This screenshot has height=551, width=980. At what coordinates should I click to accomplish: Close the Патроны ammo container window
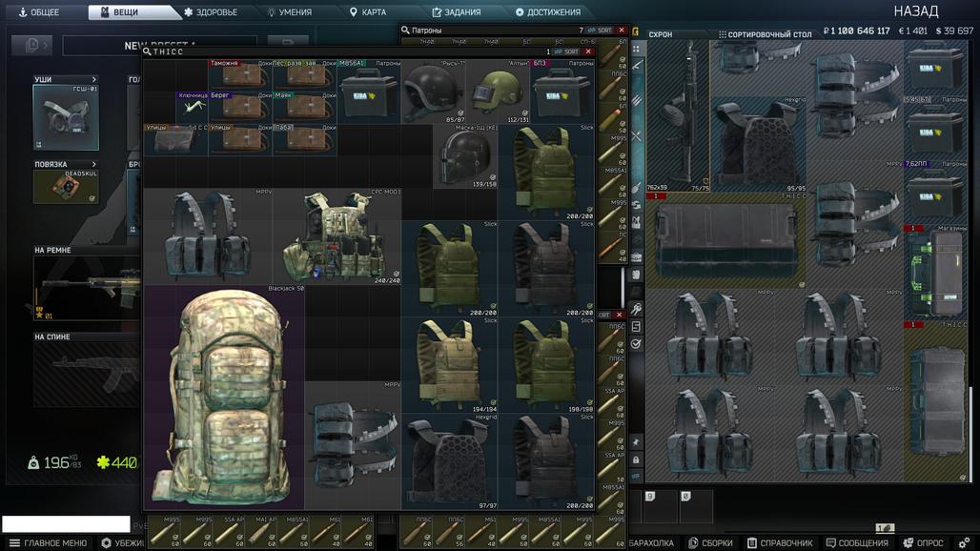click(622, 31)
